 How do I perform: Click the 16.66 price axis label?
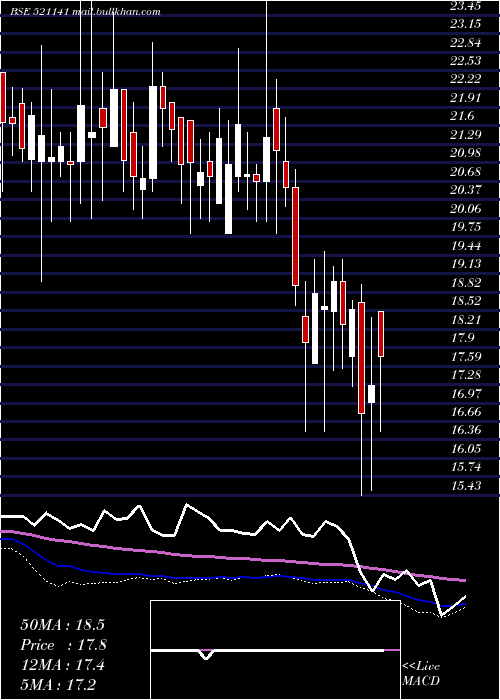466,411
